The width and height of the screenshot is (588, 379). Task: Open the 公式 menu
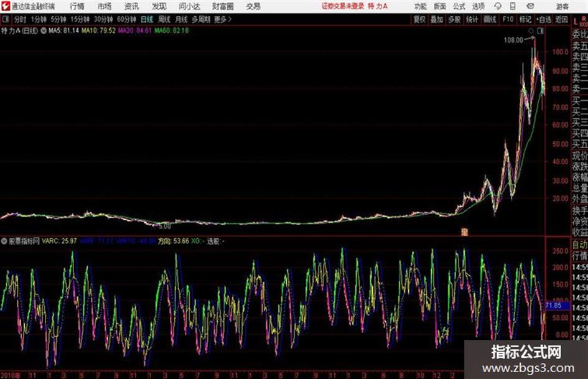(459, 6)
